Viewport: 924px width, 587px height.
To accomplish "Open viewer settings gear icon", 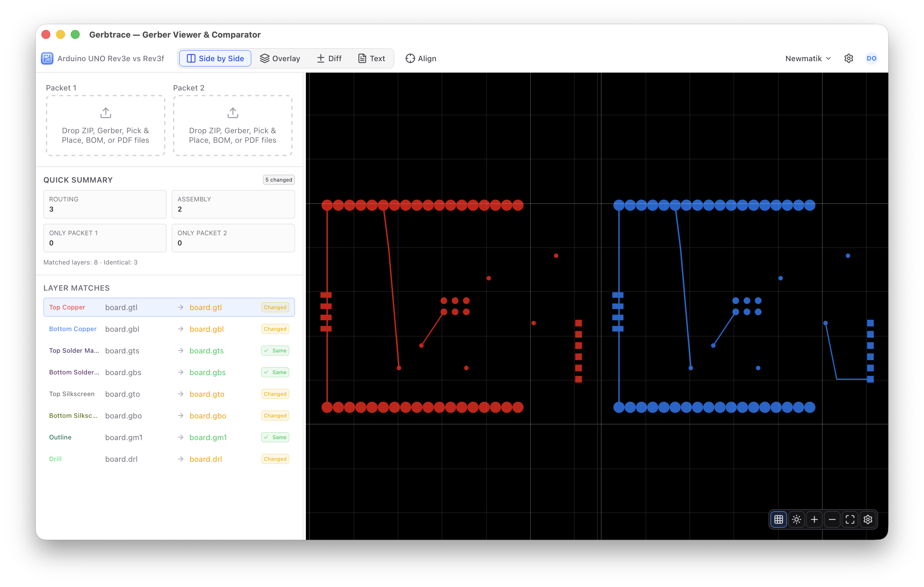I will tap(868, 519).
